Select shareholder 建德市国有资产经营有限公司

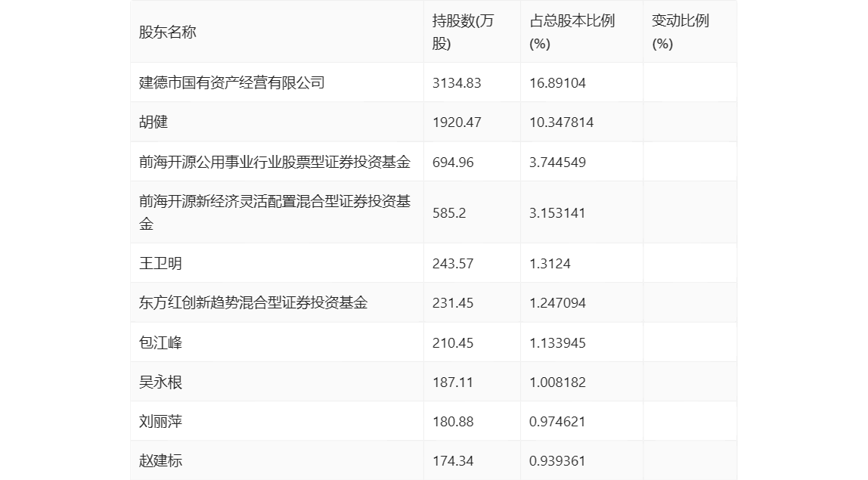coord(231,82)
